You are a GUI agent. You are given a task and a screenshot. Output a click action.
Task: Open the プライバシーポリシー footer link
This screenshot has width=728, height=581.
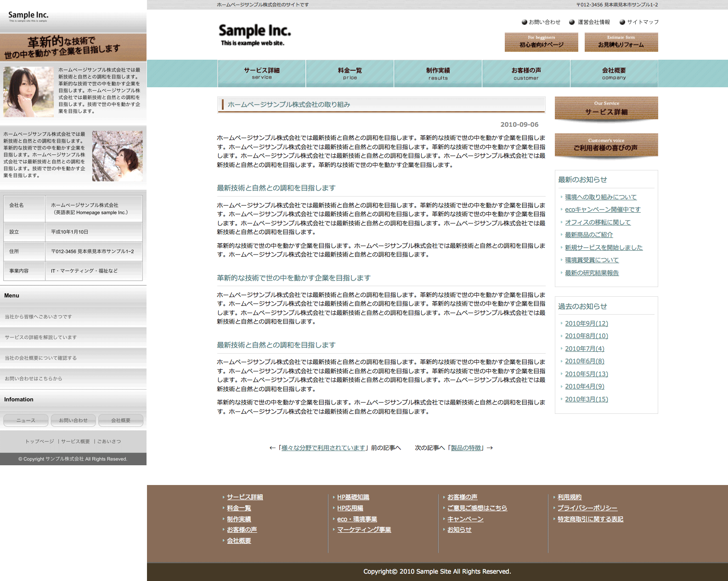[x=587, y=508]
